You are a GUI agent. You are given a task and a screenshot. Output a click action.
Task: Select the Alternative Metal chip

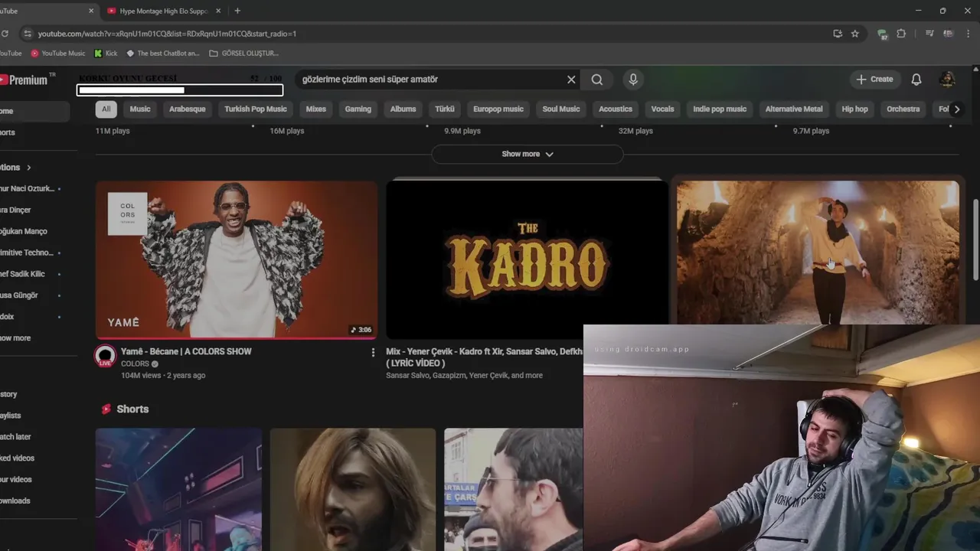(794, 109)
